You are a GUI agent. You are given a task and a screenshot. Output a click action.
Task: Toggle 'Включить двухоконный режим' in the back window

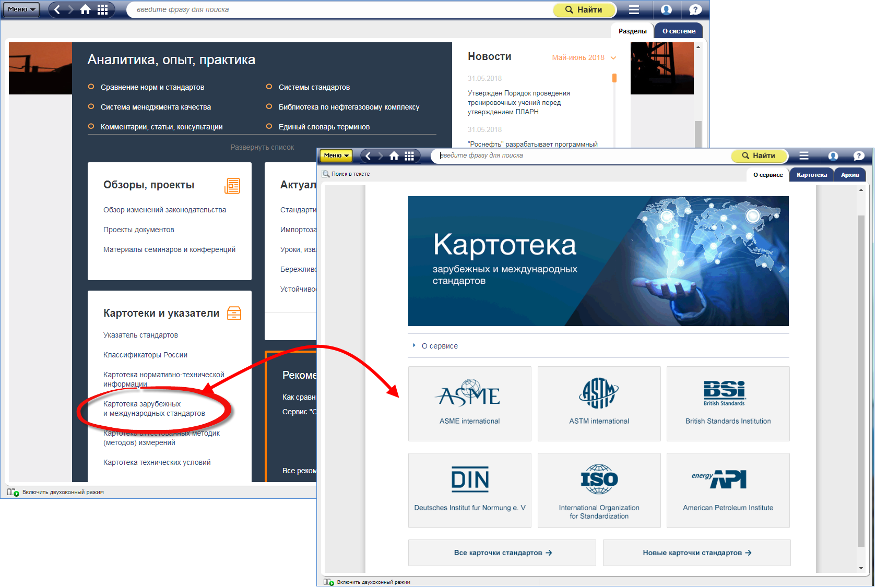13,492
